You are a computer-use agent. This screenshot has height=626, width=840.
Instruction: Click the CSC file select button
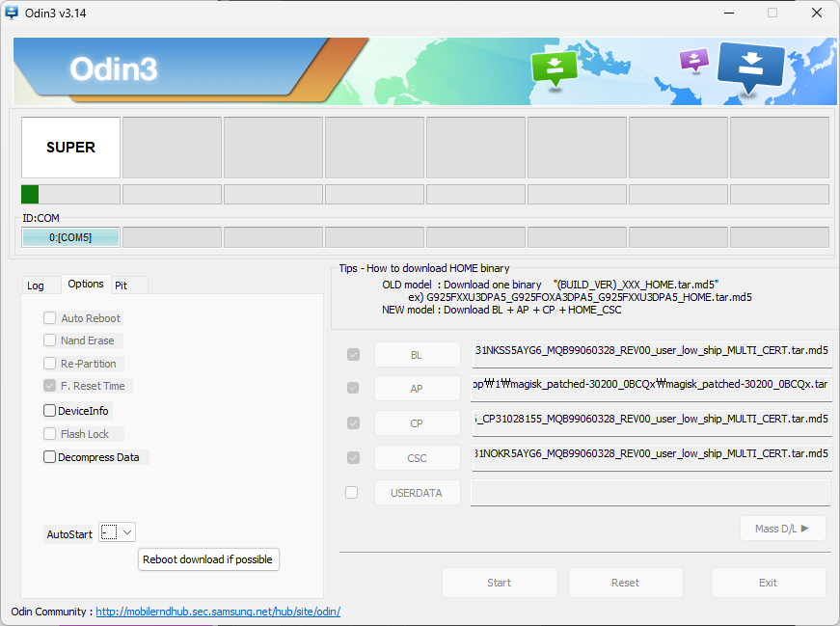pos(417,458)
